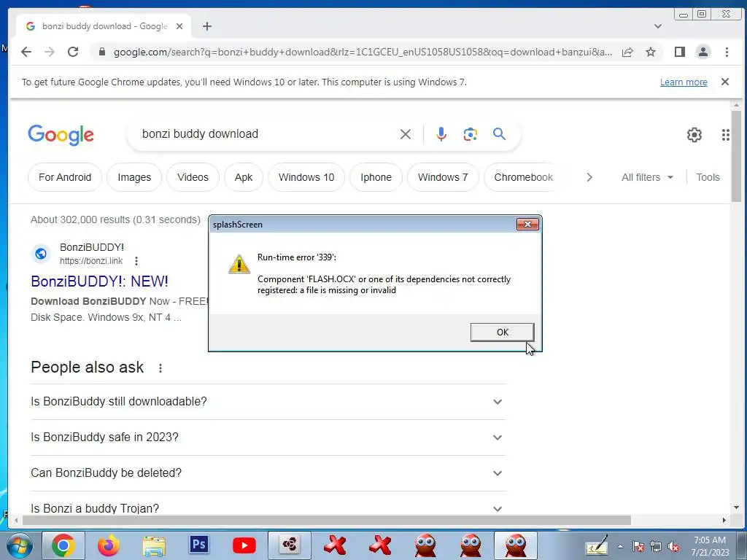The width and height of the screenshot is (747, 560).
Task: Open search Tools
Action: coord(708,177)
